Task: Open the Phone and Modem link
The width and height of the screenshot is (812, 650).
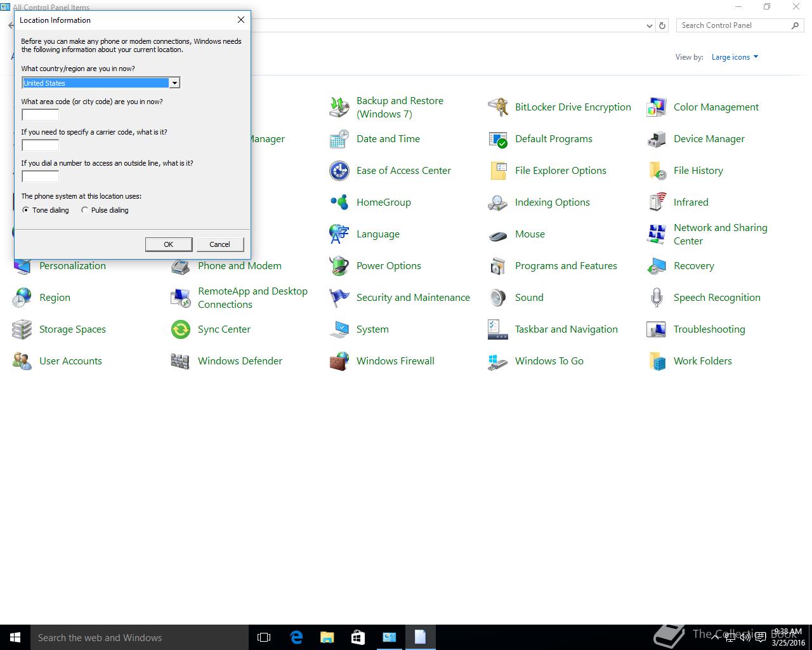Action: pos(240,266)
